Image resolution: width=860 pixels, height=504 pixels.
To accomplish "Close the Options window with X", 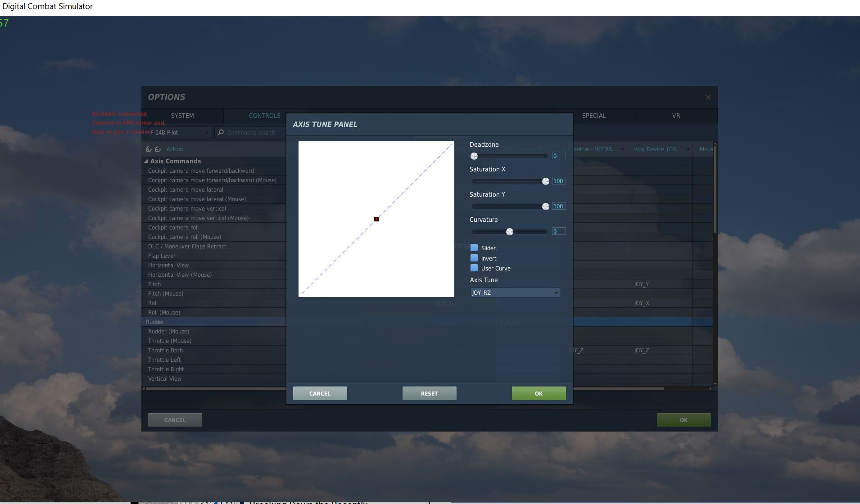I will pyautogui.click(x=708, y=97).
